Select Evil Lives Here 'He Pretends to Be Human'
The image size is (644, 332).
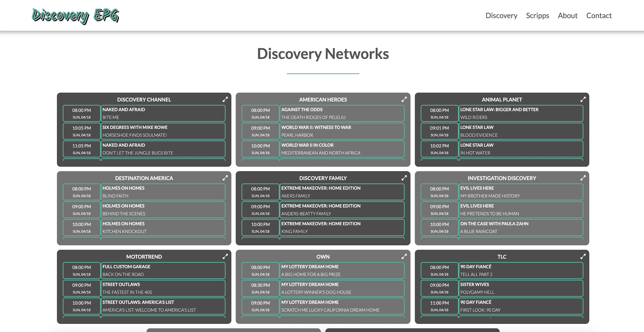(x=521, y=210)
